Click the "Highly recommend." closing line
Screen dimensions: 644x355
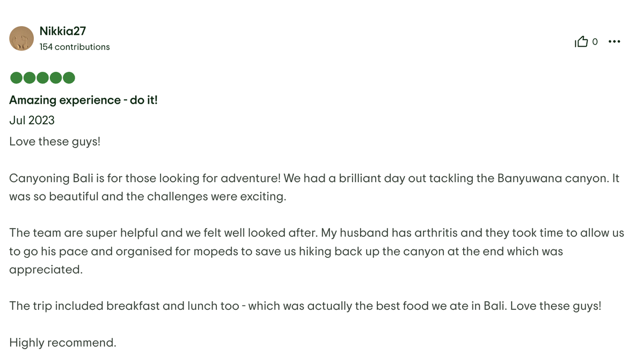point(63,343)
